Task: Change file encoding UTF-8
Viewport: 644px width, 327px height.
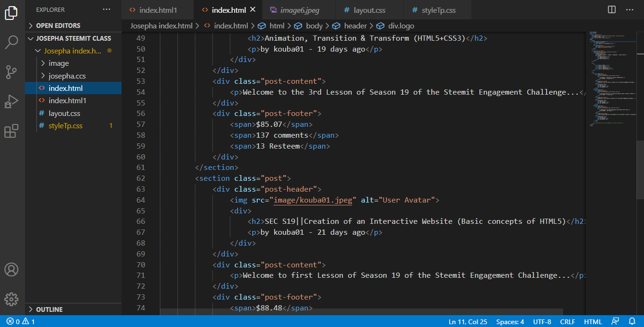Action: tap(542, 322)
